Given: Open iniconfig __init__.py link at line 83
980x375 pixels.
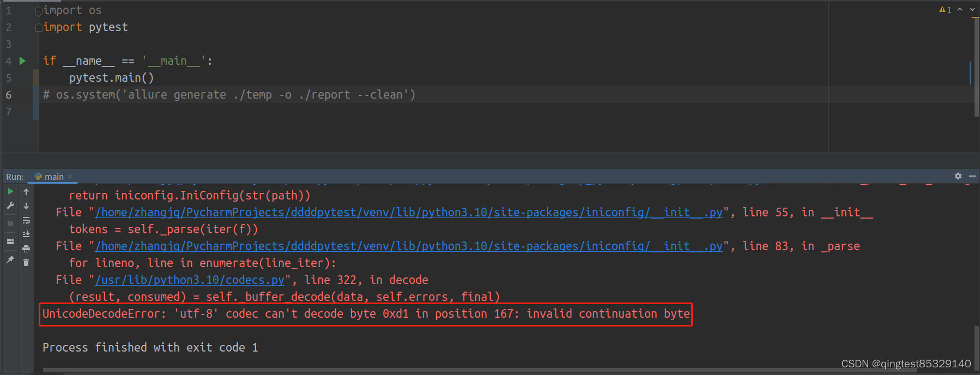Looking at the screenshot, I should coord(409,246).
